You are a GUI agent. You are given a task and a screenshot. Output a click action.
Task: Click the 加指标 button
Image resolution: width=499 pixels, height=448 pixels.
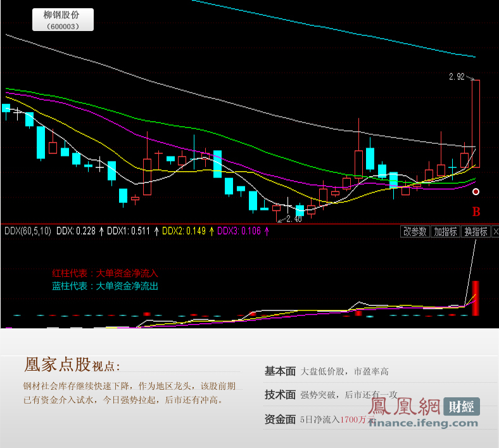pyautogui.click(x=445, y=231)
